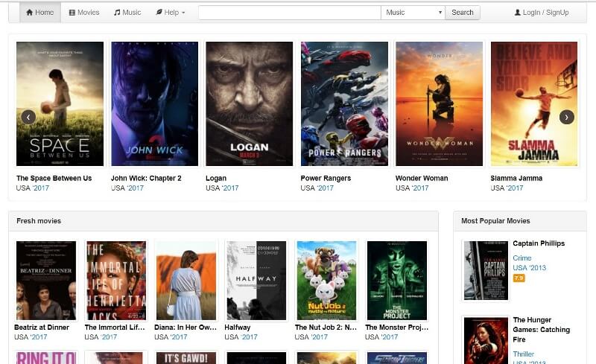This screenshot has height=364, width=596.
Task: Click the music note icon
Action: (x=117, y=13)
